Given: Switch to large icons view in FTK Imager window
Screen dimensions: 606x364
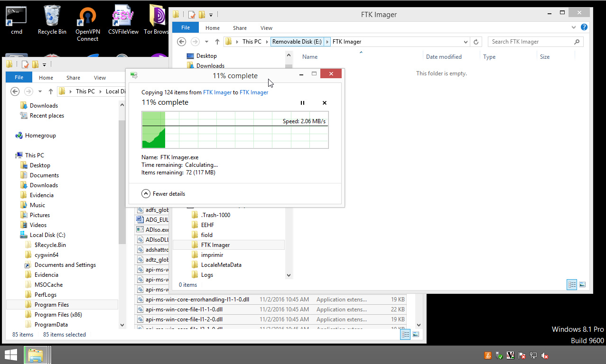Looking at the screenshot, I should click(x=582, y=284).
